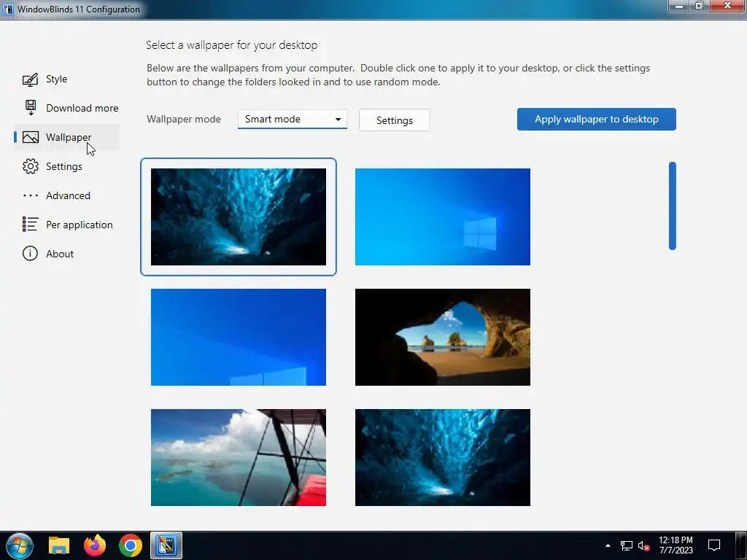This screenshot has height=560, width=747.
Task: Click the Settings gear icon in sidebar
Action: (30, 166)
